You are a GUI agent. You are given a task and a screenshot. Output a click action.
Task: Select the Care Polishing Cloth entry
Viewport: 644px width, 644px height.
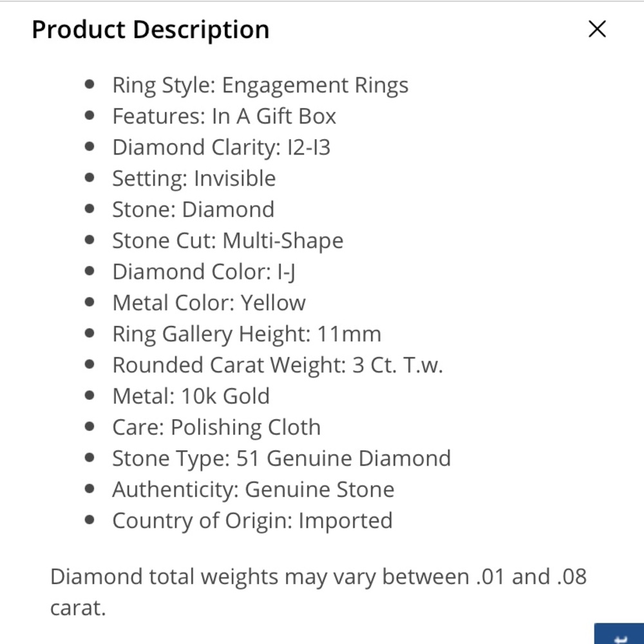216,426
